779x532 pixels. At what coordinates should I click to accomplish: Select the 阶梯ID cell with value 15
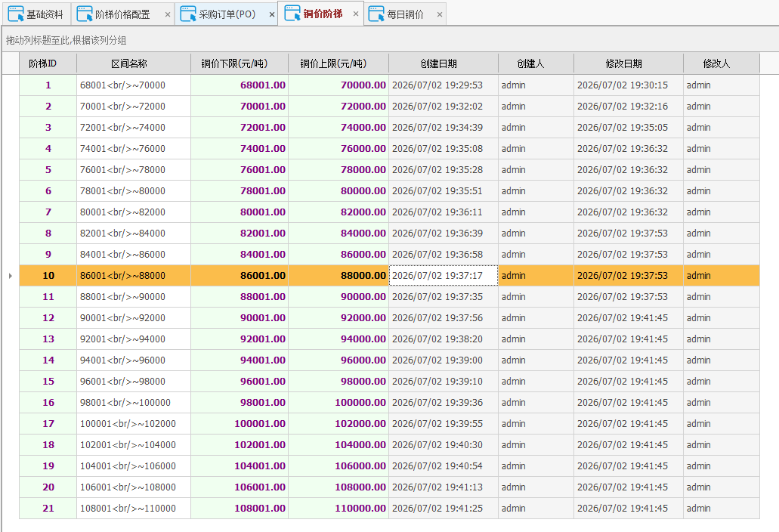[x=48, y=382]
